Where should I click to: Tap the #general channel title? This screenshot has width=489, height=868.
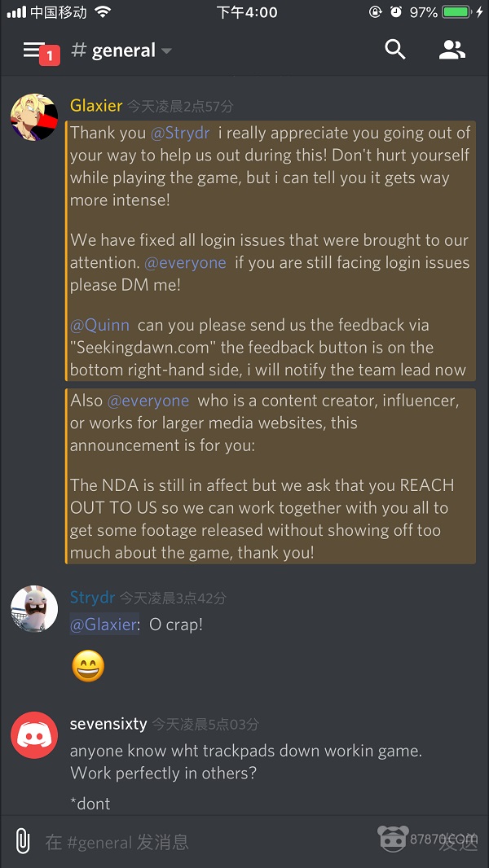pyautogui.click(x=114, y=50)
